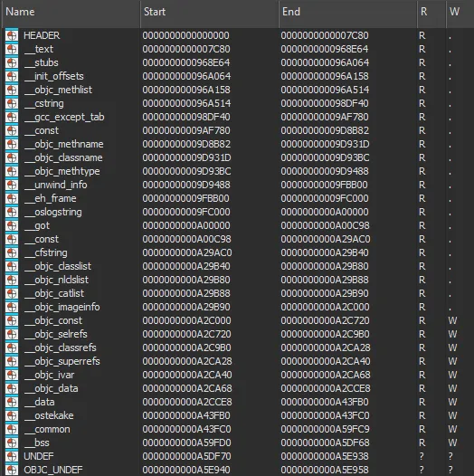Click the __cstring segment icon

pos(12,103)
